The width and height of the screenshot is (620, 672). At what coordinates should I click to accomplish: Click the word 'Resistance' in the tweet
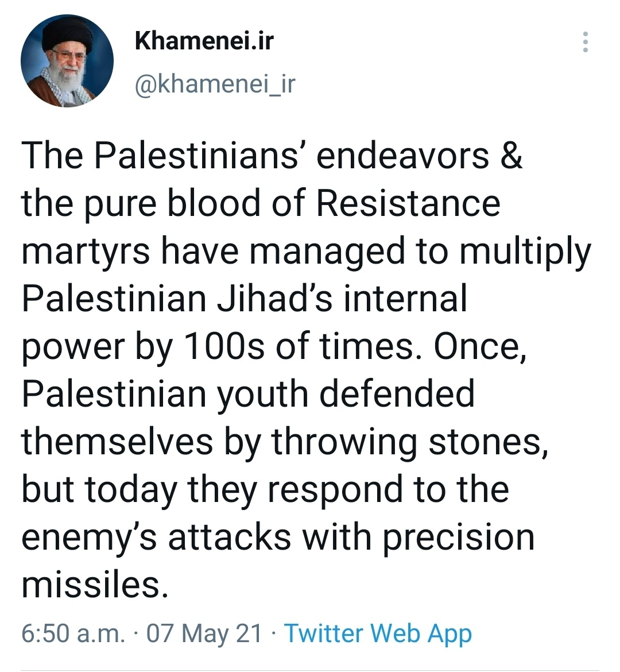[408, 203]
